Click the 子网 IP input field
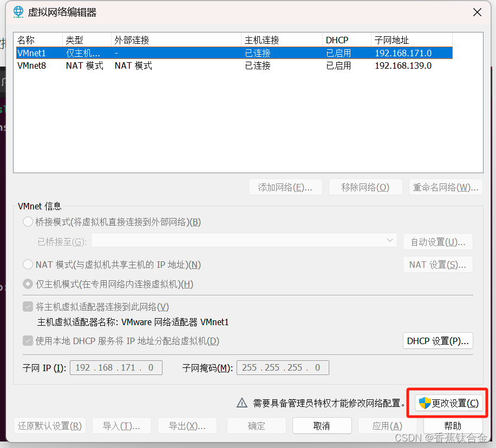Screen dimensions: 496x448 pyautogui.click(x=116, y=367)
